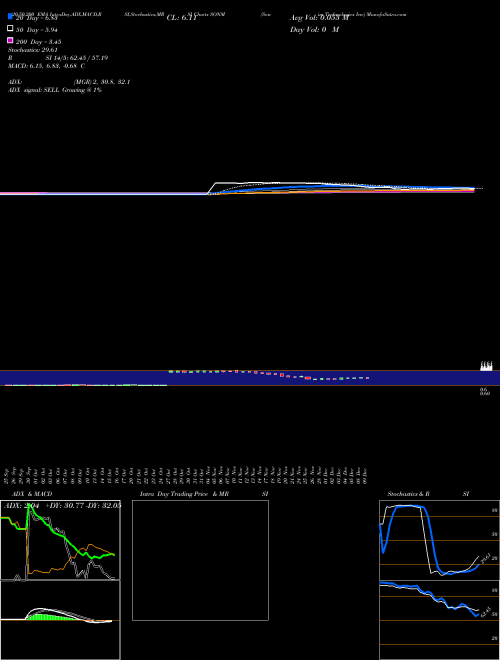Click the blue 20 Day EMA legend swatch

10,16
